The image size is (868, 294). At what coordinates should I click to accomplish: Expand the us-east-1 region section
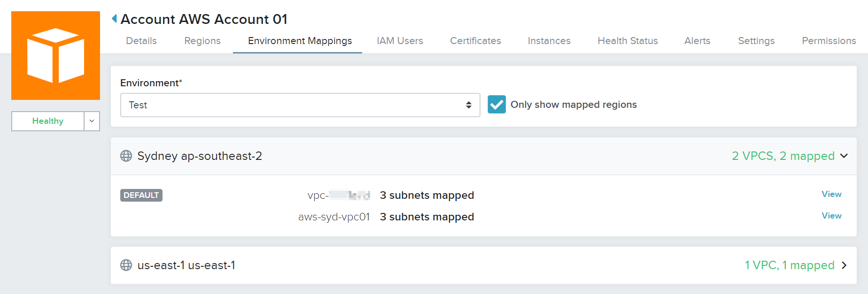pos(844,265)
